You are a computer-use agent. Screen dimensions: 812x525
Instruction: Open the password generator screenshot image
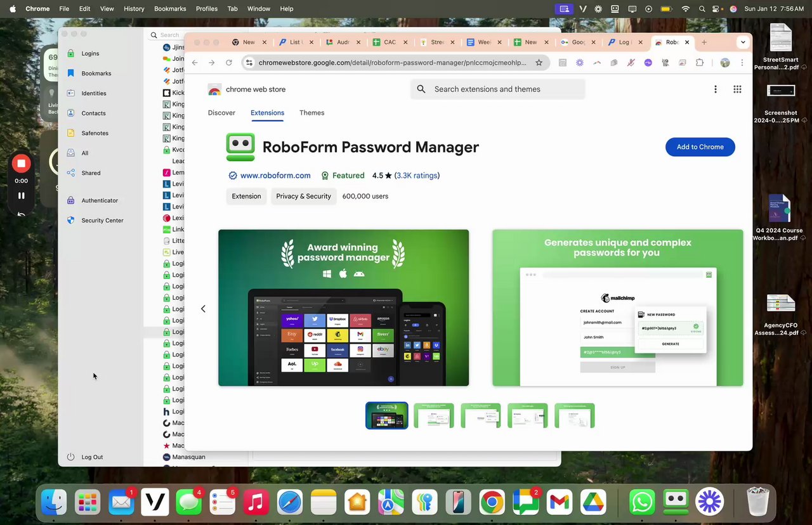tap(617, 308)
